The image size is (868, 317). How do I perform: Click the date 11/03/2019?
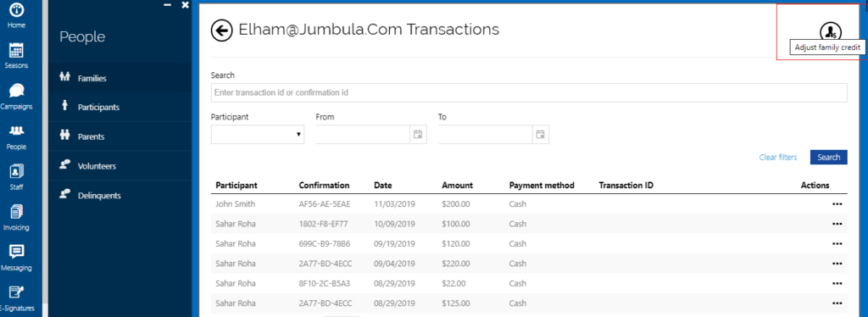tap(395, 204)
